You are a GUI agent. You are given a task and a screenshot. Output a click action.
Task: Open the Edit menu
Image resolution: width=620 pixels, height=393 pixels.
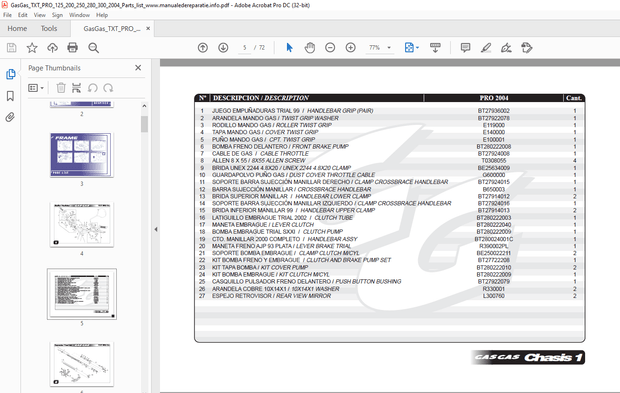(x=23, y=15)
